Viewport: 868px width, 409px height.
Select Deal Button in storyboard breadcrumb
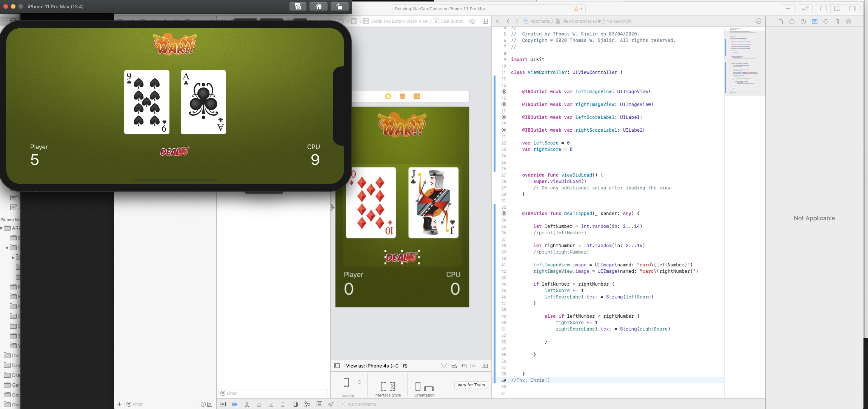pos(451,21)
